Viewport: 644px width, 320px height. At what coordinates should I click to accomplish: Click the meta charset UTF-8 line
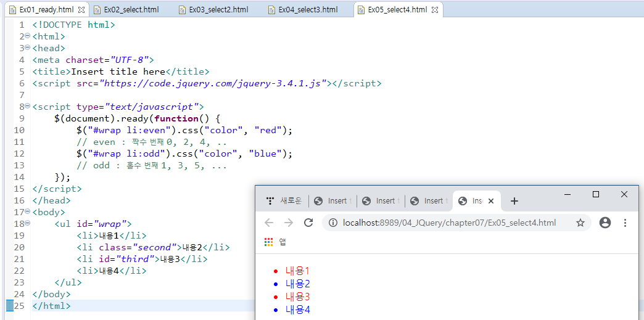tap(93, 60)
